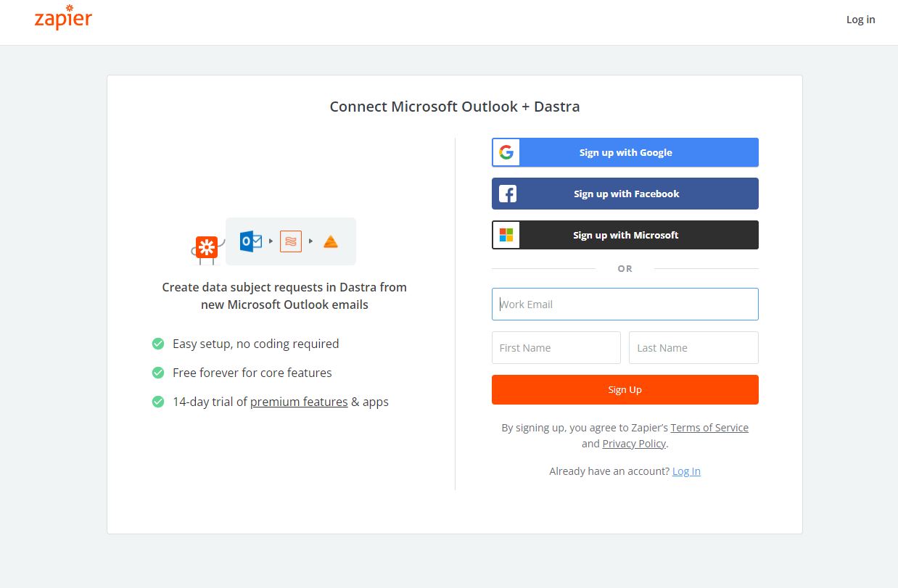This screenshot has height=588, width=898.
Task: Follow the Log In link below form
Action: coord(686,471)
